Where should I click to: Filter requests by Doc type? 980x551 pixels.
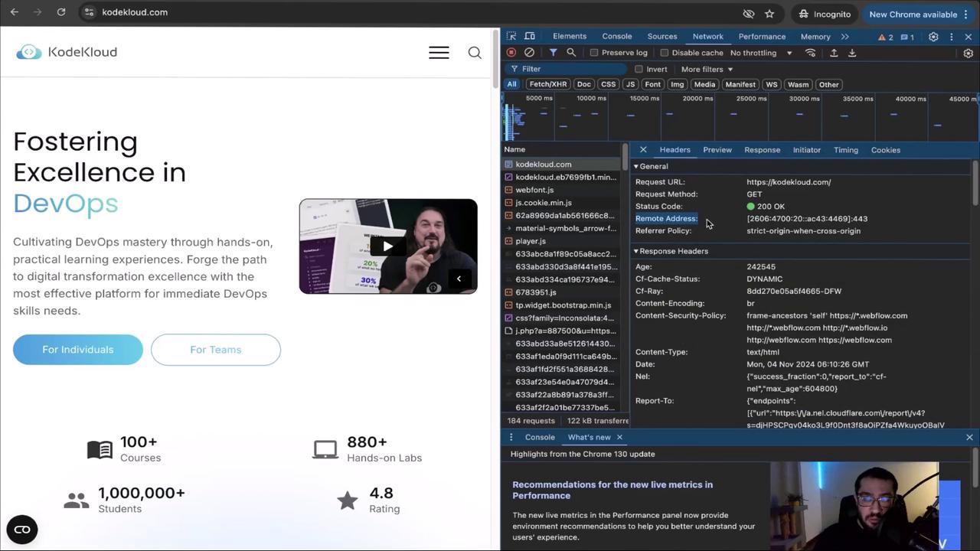(584, 84)
